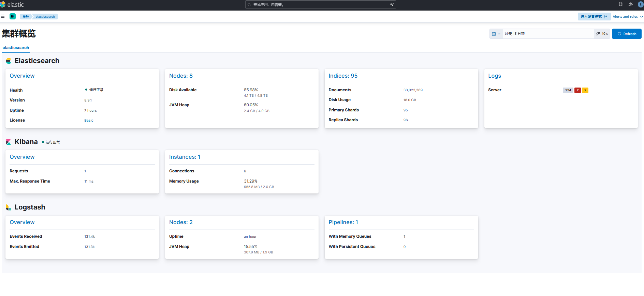Click the Server logs label
Viewport: 644px width, 296px height.
coord(495,90)
